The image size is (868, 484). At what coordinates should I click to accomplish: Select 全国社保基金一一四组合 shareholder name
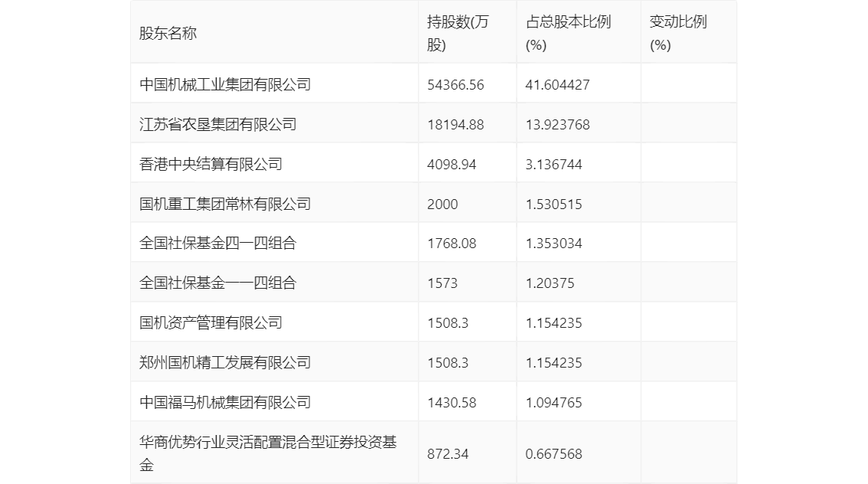click(x=217, y=283)
